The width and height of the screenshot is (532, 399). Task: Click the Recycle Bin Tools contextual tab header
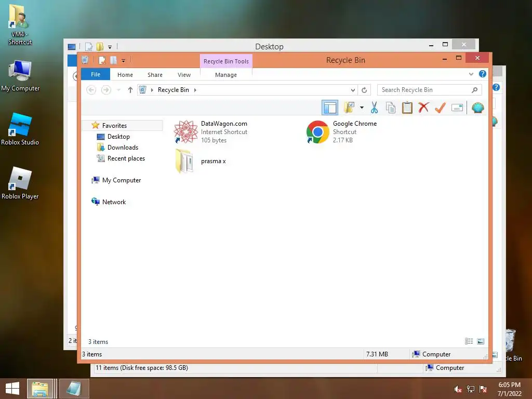coord(226,61)
